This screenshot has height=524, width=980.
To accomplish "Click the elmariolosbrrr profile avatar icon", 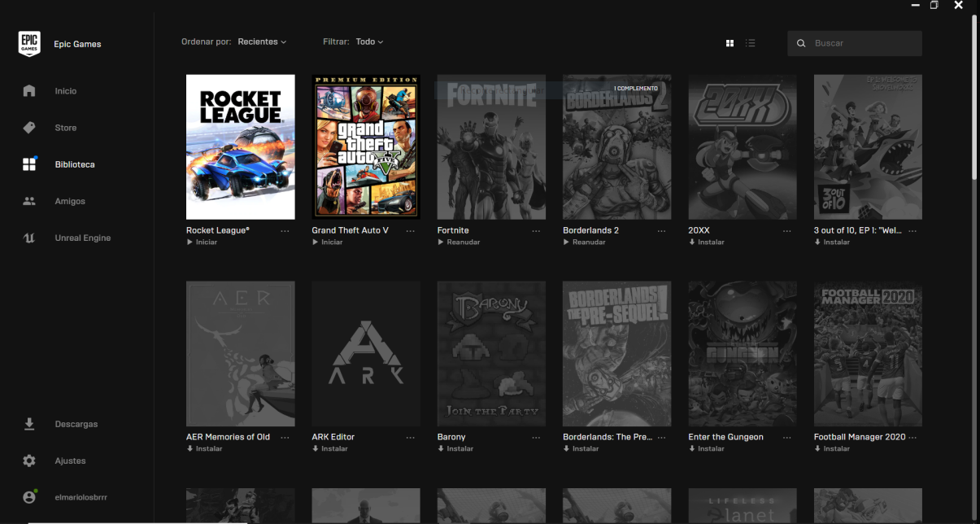I will point(29,497).
